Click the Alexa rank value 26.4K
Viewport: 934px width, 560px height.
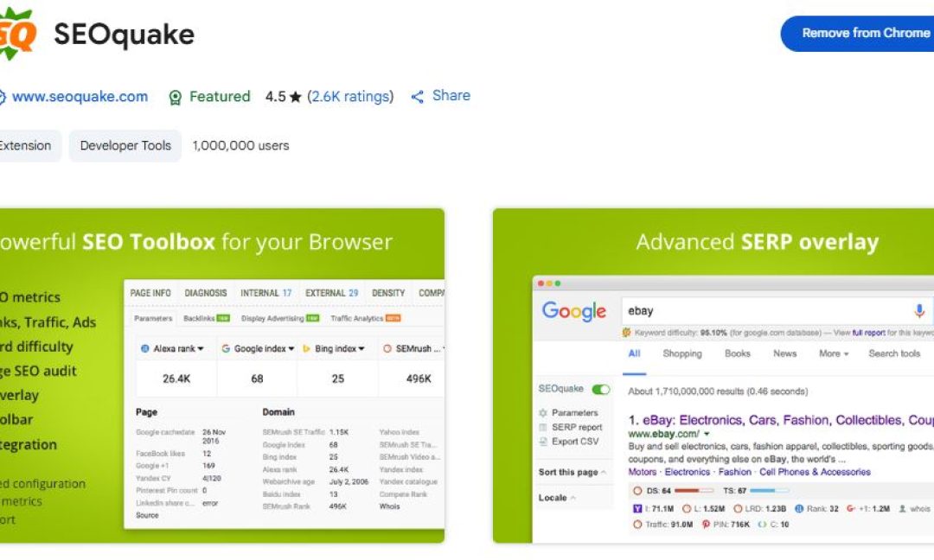click(176, 379)
